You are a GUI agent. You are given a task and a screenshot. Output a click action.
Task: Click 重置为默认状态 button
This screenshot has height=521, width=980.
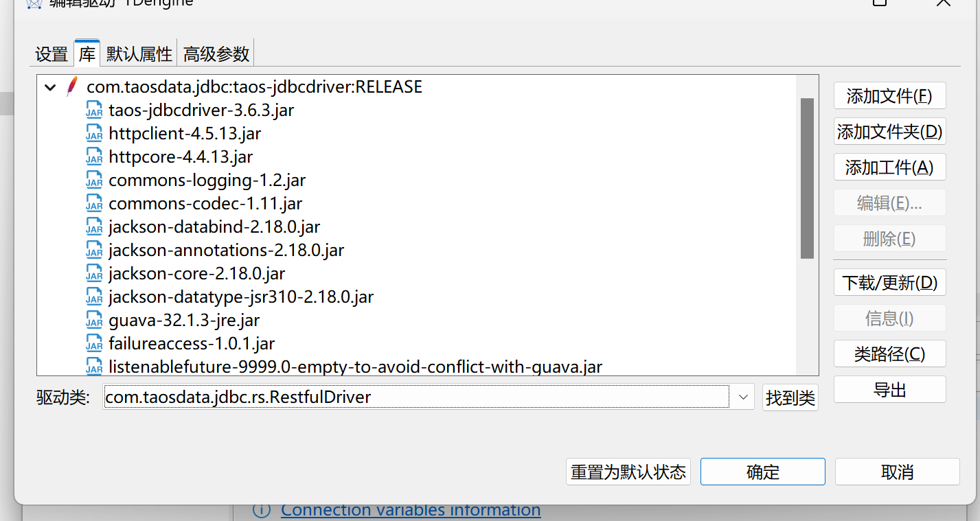click(x=628, y=472)
